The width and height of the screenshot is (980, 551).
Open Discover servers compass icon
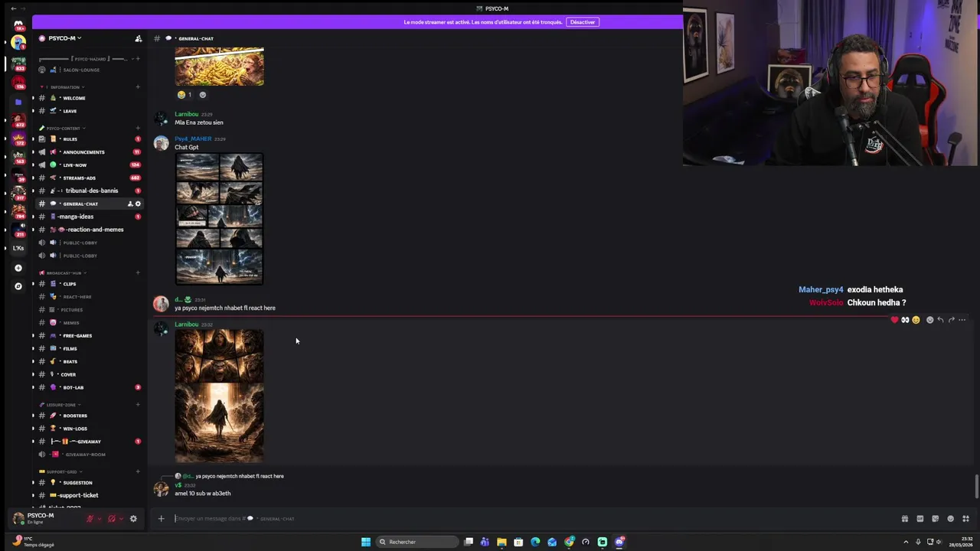point(18,286)
